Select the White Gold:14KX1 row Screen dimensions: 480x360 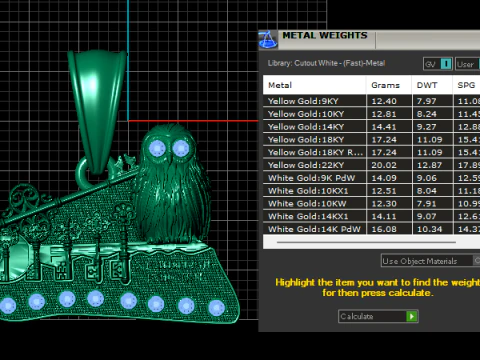(371, 216)
